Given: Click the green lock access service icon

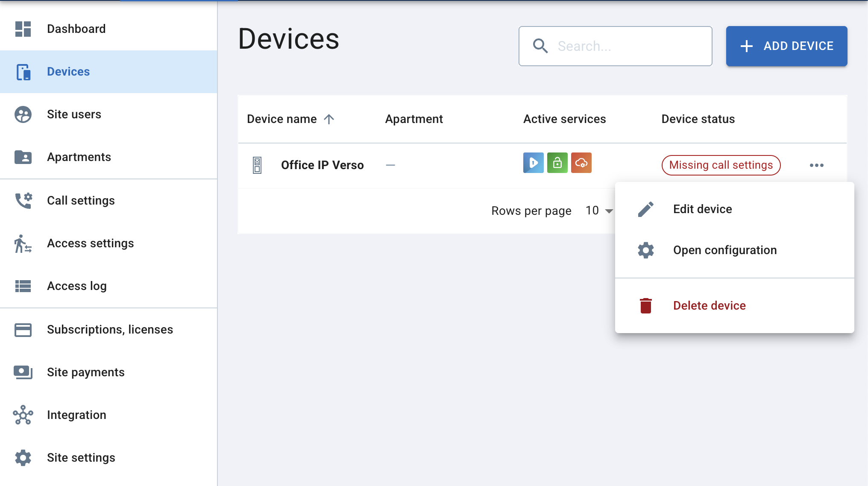Looking at the screenshot, I should coord(557,163).
